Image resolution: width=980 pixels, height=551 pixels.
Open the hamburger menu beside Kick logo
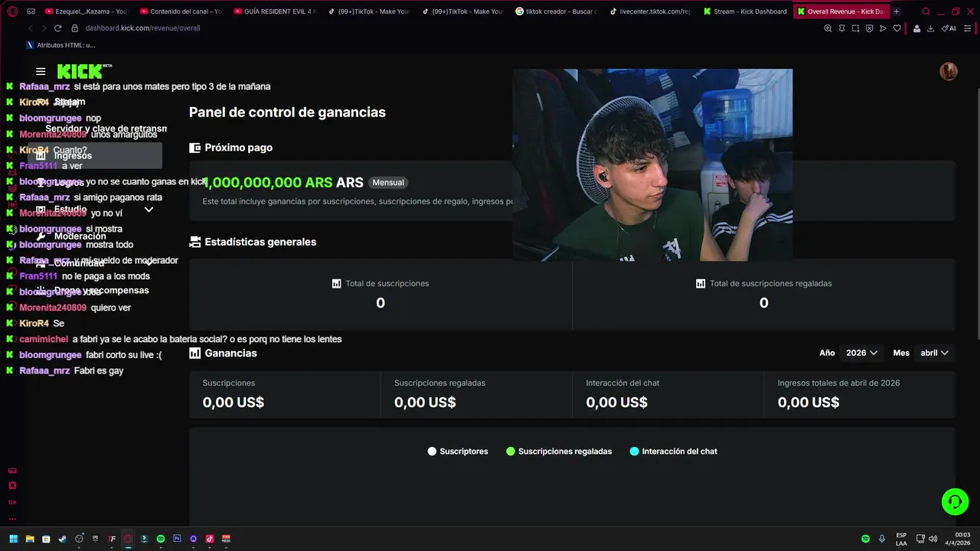pyautogui.click(x=41, y=72)
